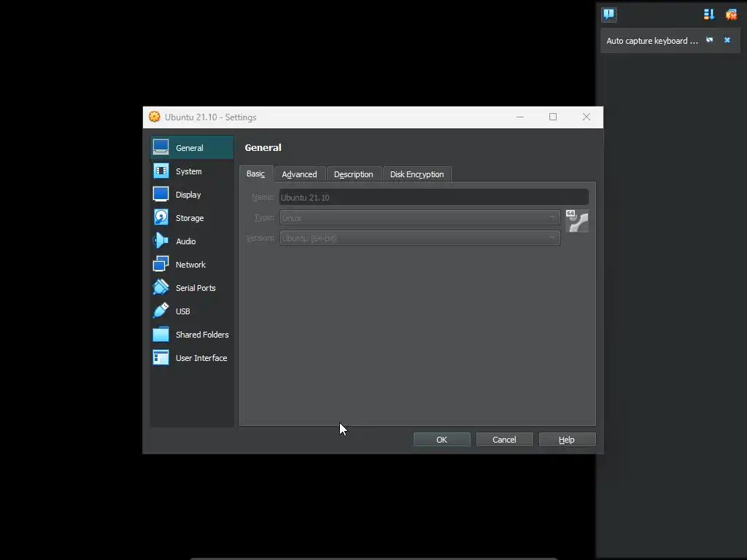
Task: Click the delete all notifications icon
Action: click(x=731, y=15)
